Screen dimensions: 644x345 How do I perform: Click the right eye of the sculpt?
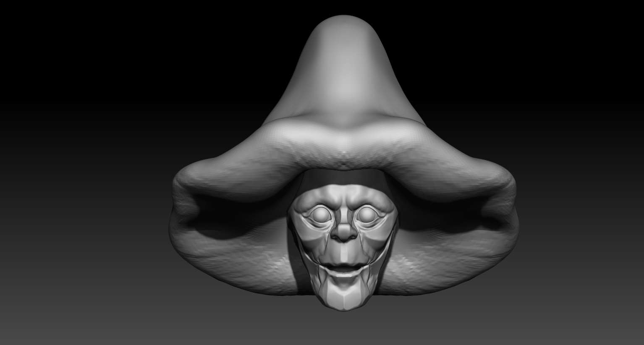[367, 214]
